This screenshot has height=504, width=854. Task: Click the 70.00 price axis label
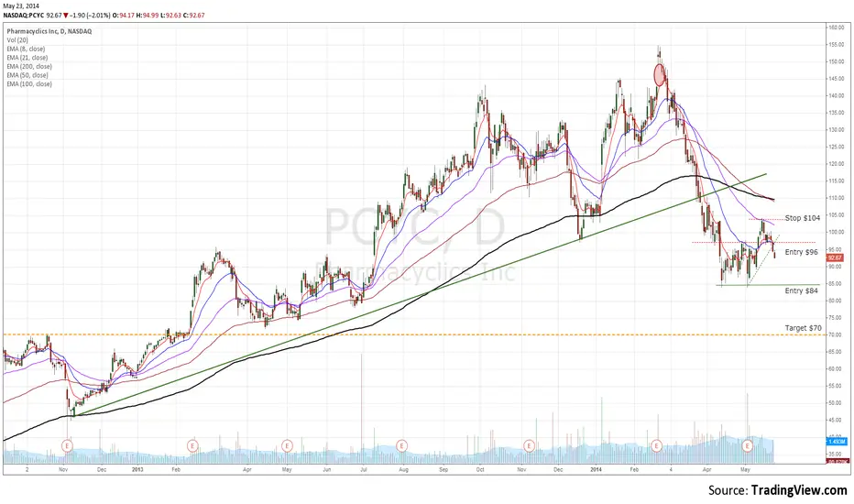pos(836,334)
